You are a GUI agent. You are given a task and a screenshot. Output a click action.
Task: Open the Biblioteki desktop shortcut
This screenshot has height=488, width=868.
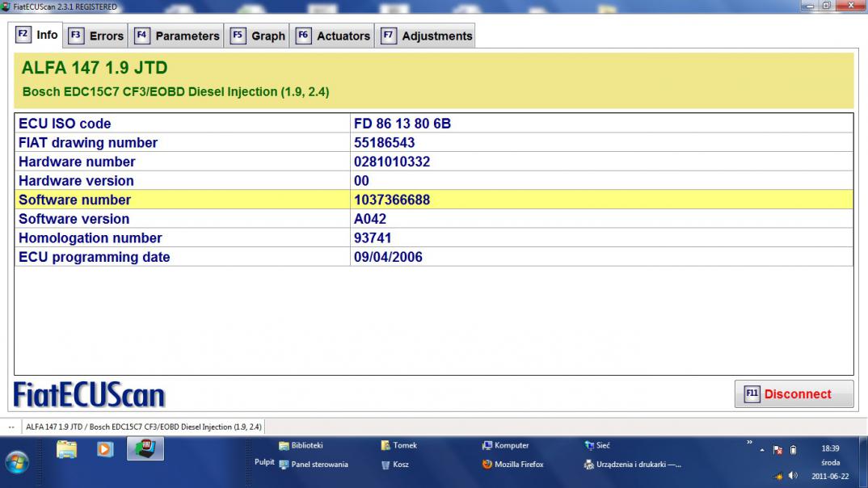301,445
